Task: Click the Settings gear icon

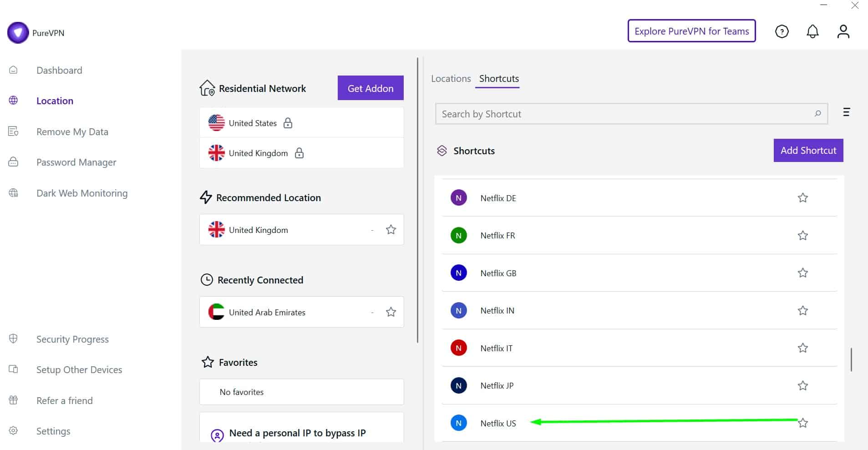Action: click(13, 431)
